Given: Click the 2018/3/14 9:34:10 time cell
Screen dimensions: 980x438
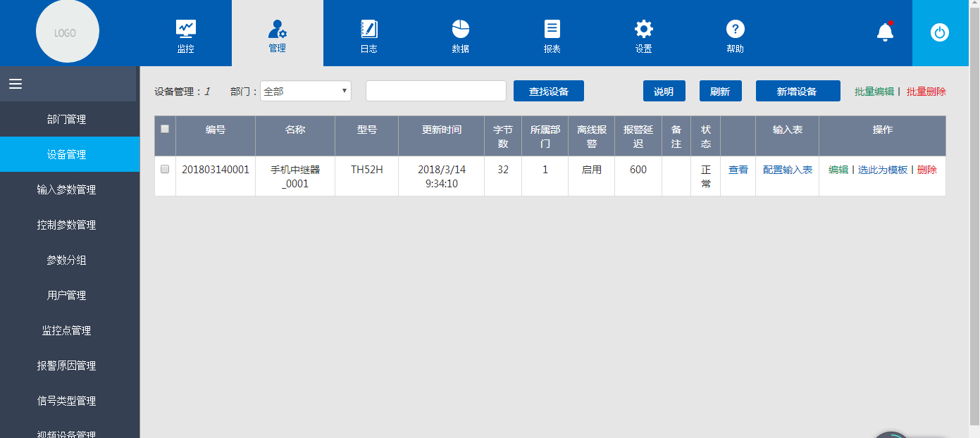Looking at the screenshot, I should [442, 176].
